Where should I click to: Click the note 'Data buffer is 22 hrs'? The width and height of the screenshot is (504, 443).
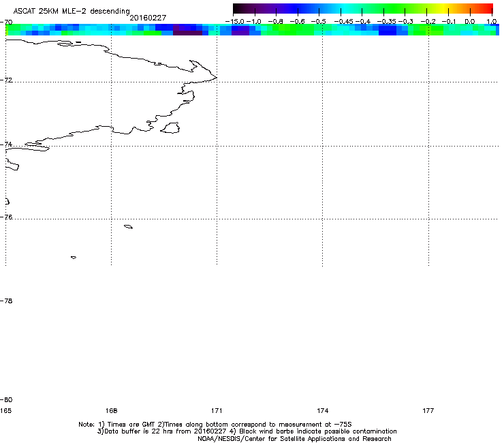(x=144, y=431)
